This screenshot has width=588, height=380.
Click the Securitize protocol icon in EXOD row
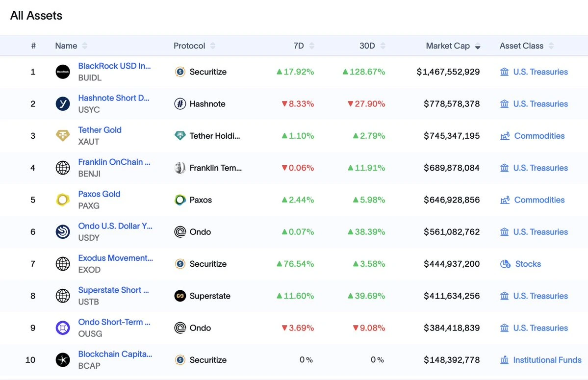pyautogui.click(x=180, y=264)
